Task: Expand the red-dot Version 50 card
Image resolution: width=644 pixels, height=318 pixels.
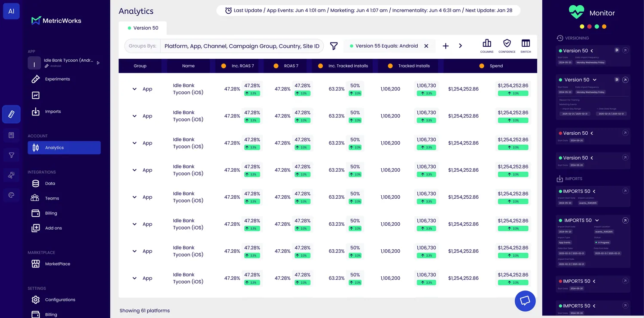Action: tap(592, 133)
